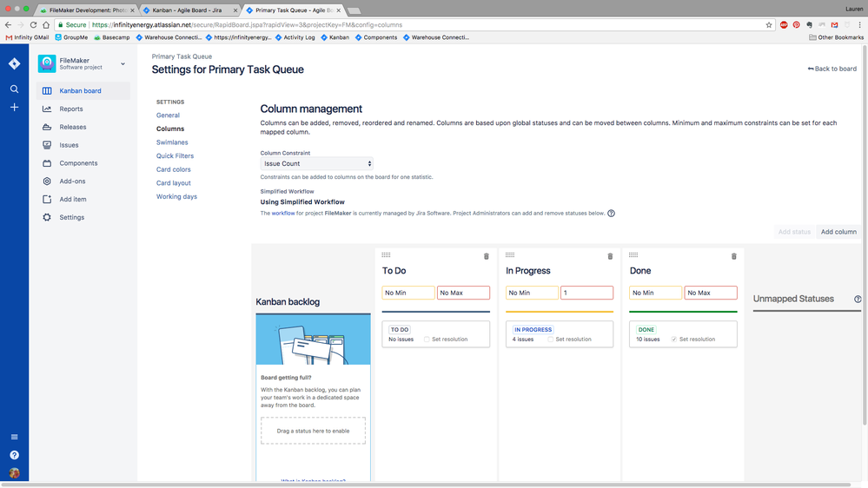Grab the Done column drag handle
Image resolution: width=868 pixels, height=488 pixels.
tap(633, 255)
